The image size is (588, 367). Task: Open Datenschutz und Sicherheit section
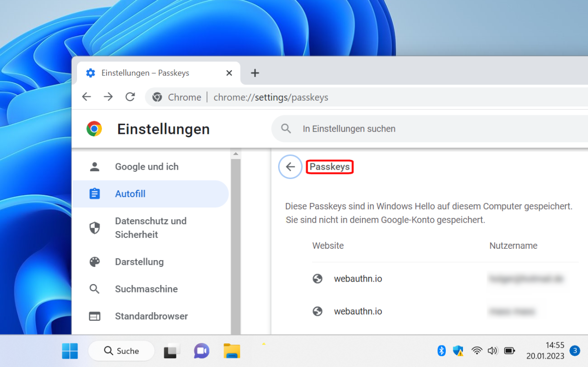(150, 228)
